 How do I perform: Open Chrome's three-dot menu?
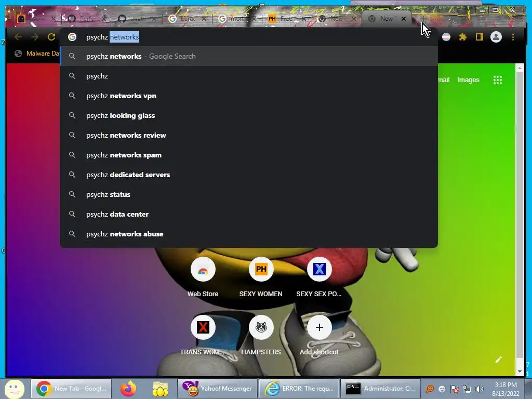click(513, 37)
